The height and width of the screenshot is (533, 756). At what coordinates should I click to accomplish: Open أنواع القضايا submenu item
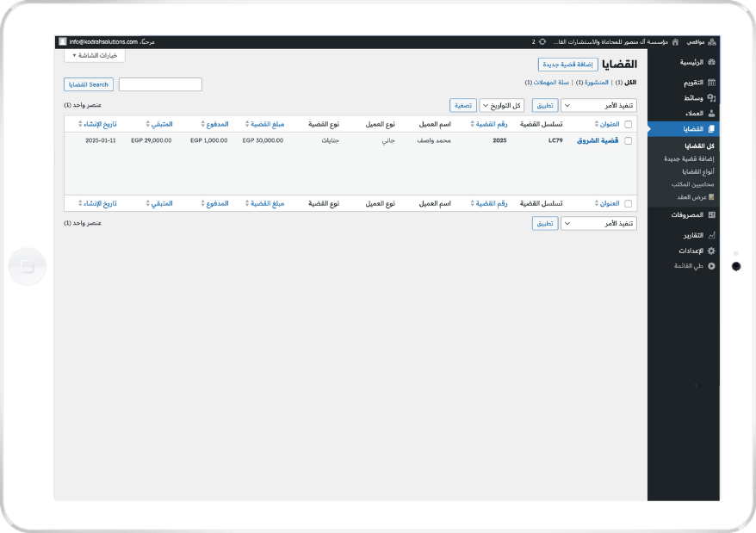click(698, 171)
